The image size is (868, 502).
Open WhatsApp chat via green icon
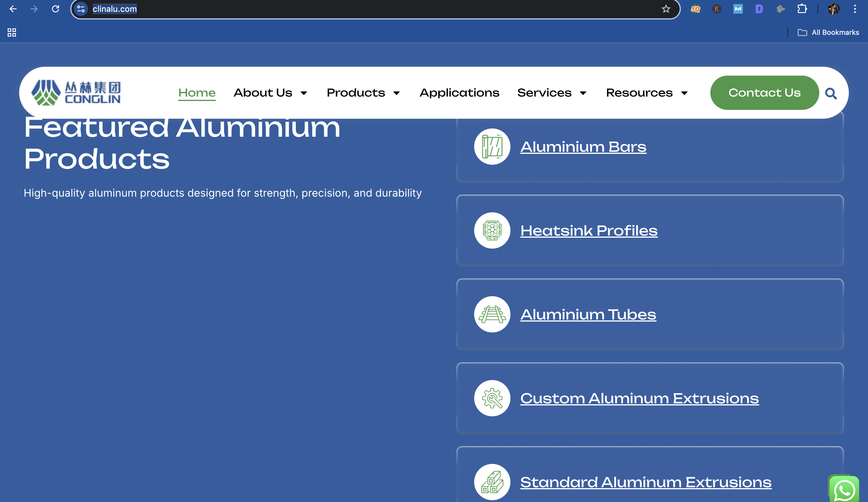click(x=843, y=490)
